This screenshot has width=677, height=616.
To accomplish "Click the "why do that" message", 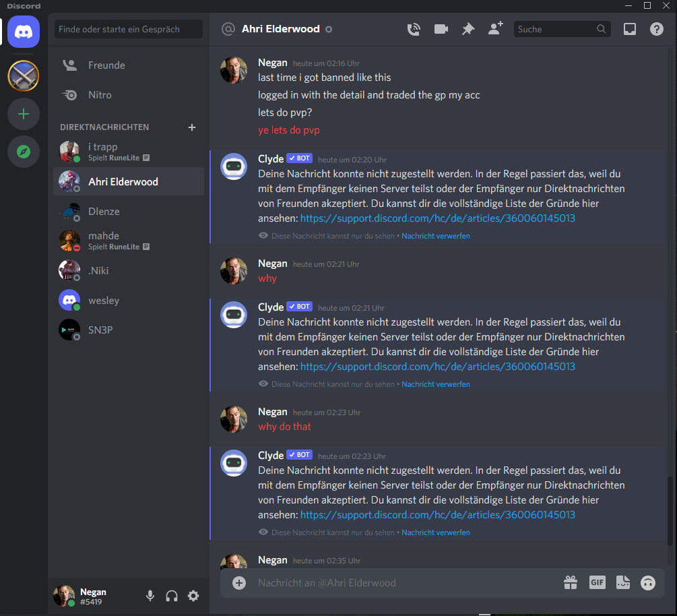I will pyautogui.click(x=284, y=427).
